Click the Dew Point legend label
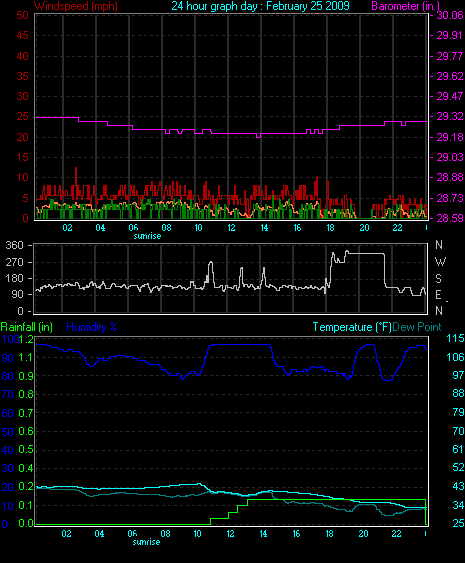 417,327
